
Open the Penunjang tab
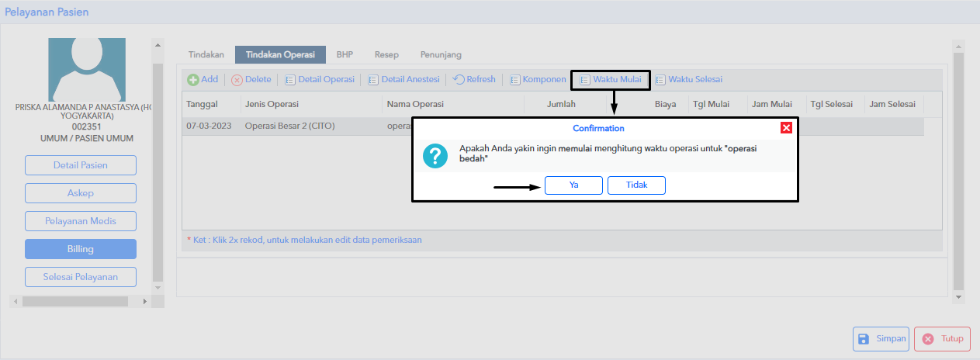click(x=441, y=55)
